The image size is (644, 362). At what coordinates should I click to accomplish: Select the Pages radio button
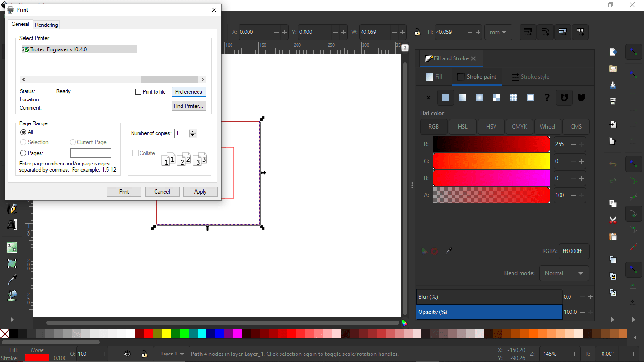tap(24, 153)
